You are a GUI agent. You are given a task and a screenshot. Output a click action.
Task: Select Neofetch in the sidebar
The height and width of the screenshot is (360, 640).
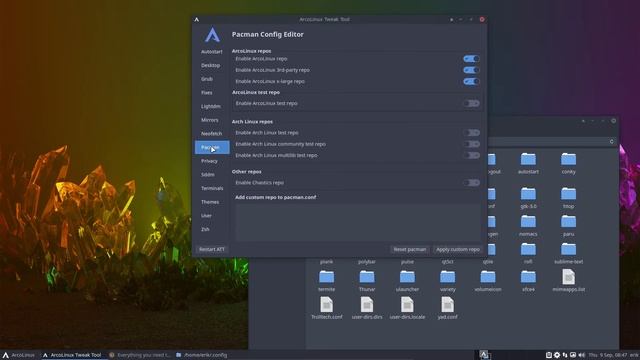[x=212, y=134]
